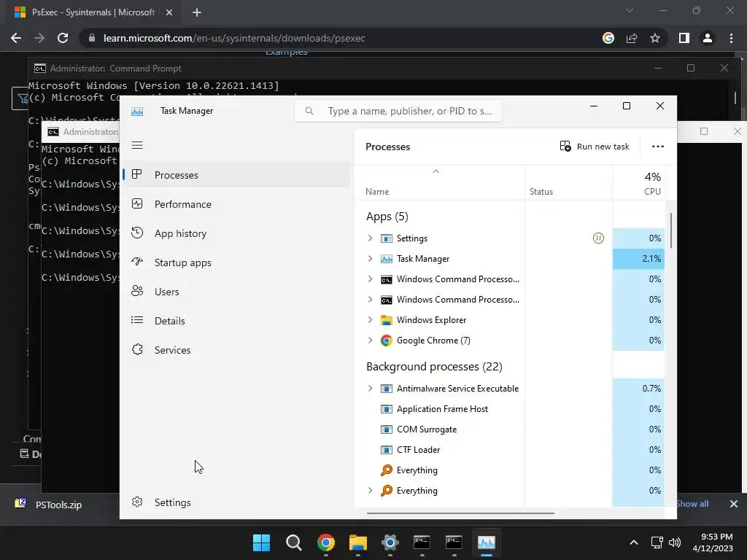
Task: Click the Run new task button
Action: (x=595, y=146)
